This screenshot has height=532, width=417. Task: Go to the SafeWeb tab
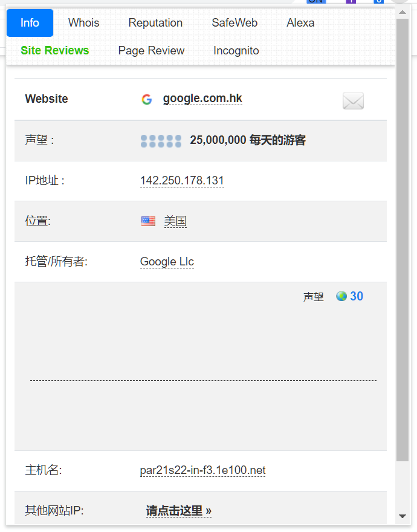(234, 23)
